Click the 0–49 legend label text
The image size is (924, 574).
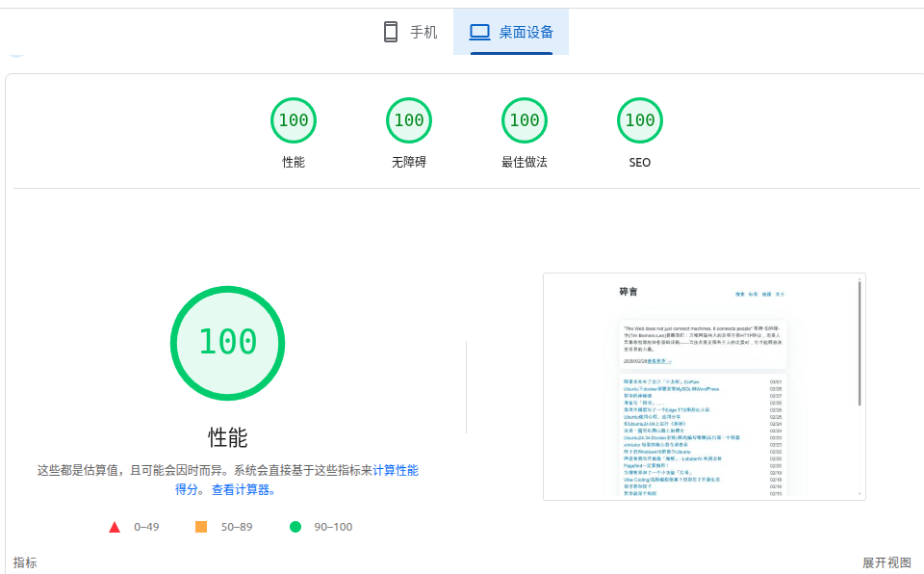pyautogui.click(x=144, y=527)
